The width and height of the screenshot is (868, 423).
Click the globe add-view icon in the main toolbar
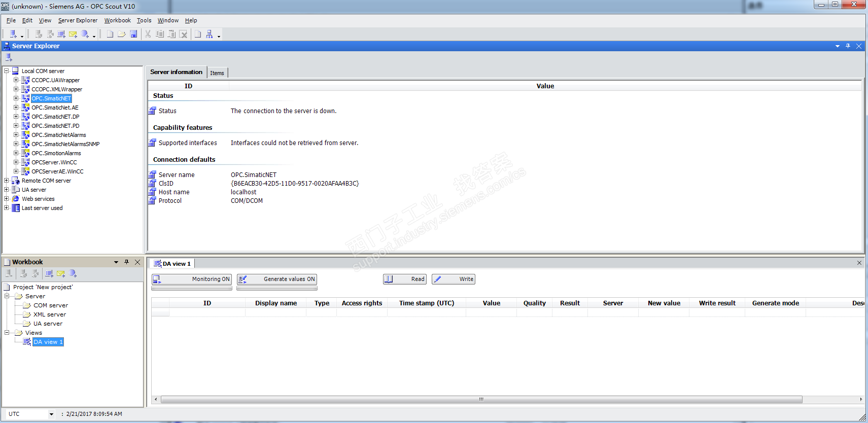85,34
